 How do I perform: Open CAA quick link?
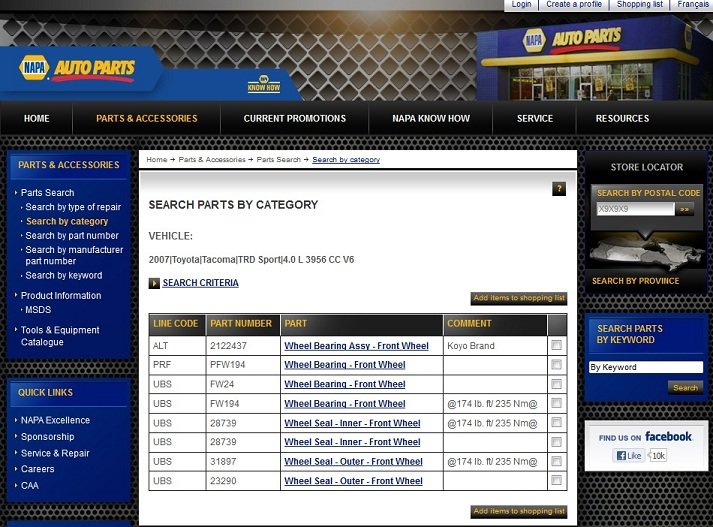click(x=30, y=486)
